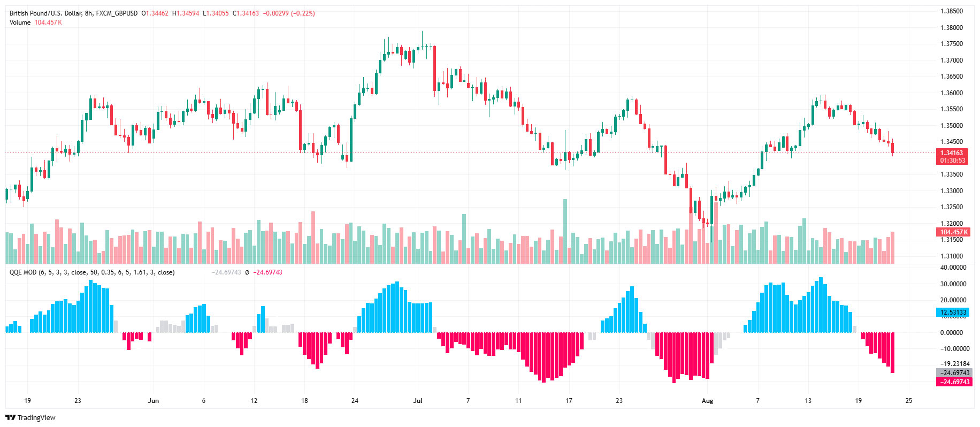Click the 40.00000 indicator scale label

tap(953, 268)
